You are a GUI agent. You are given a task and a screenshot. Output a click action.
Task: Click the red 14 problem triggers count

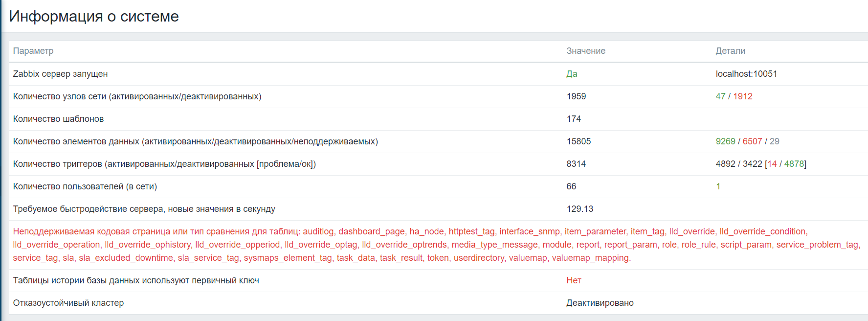pos(772,164)
